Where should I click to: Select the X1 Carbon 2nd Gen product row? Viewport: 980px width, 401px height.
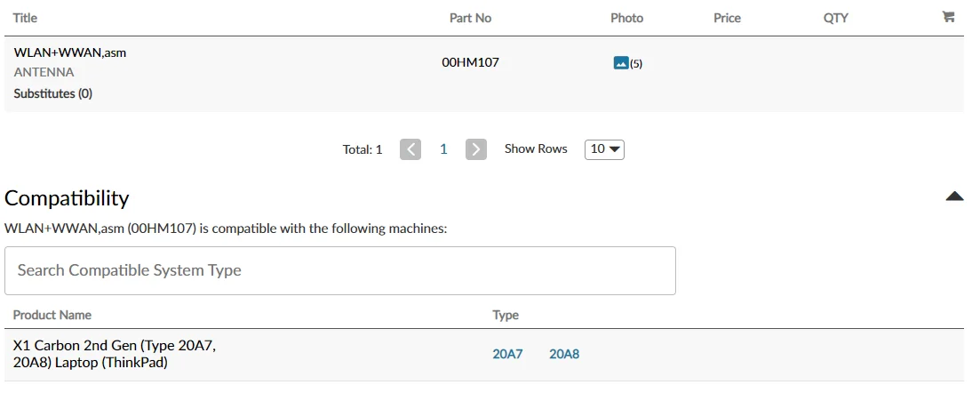(x=115, y=354)
